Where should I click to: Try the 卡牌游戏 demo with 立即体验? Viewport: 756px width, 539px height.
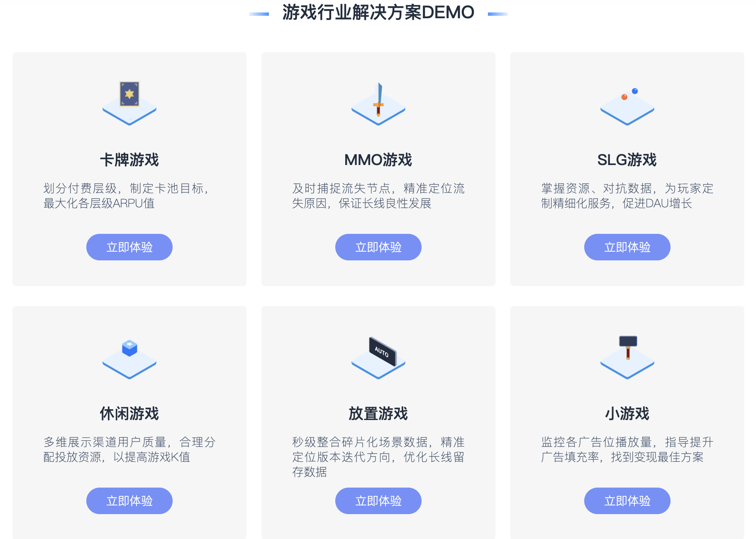point(129,247)
